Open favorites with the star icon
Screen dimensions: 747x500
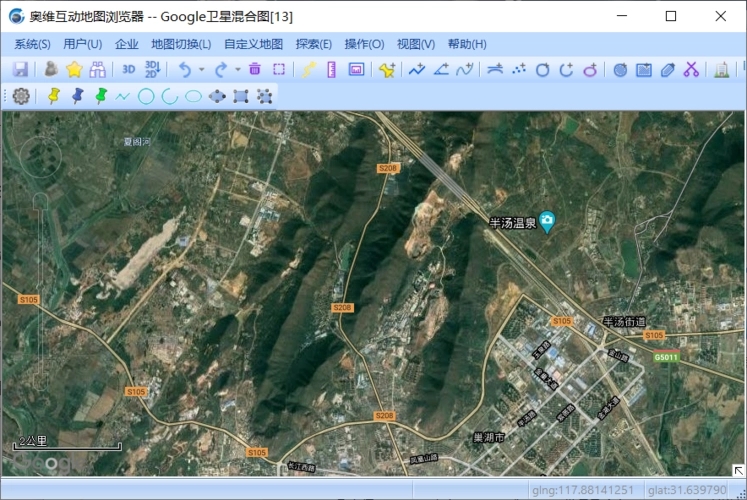pyautogui.click(x=74, y=70)
